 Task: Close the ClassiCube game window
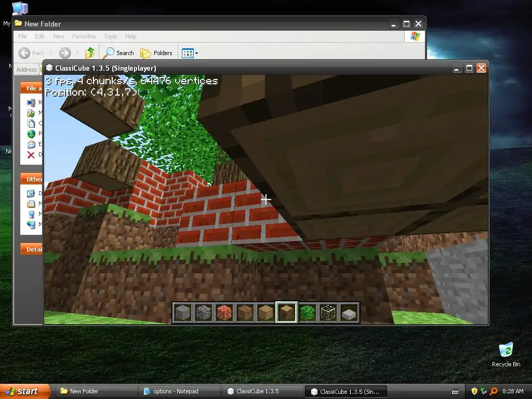pos(482,68)
